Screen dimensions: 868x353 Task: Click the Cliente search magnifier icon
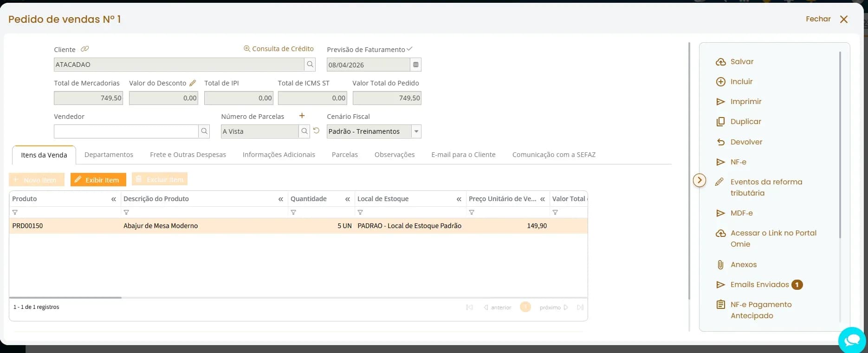pos(310,65)
